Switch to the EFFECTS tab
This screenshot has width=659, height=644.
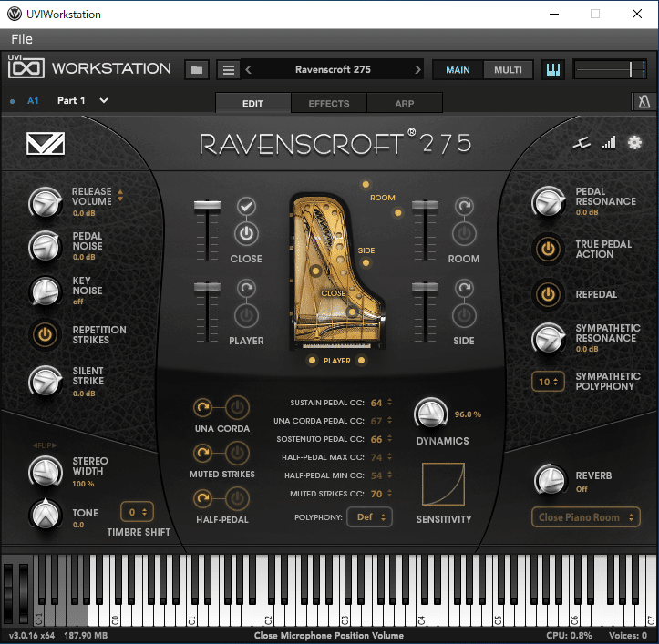coord(329,103)
